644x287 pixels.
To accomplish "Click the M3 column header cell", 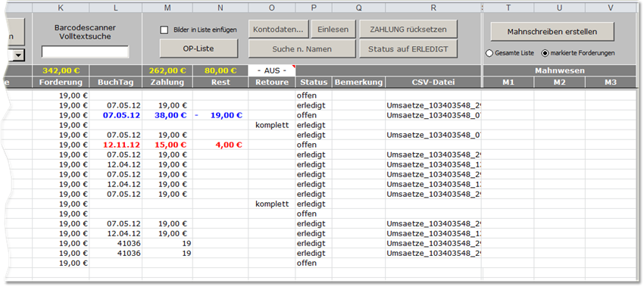I will [611, 82].
